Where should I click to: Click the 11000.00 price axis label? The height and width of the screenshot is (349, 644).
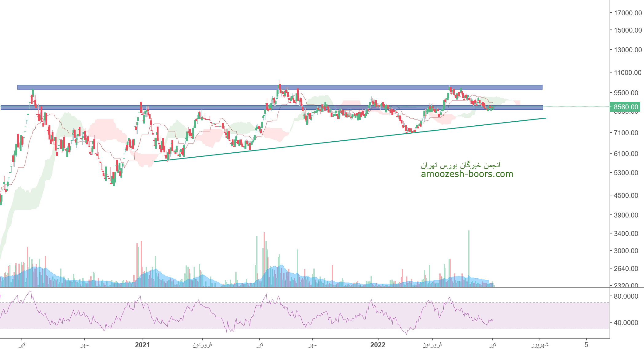[628, 73]
